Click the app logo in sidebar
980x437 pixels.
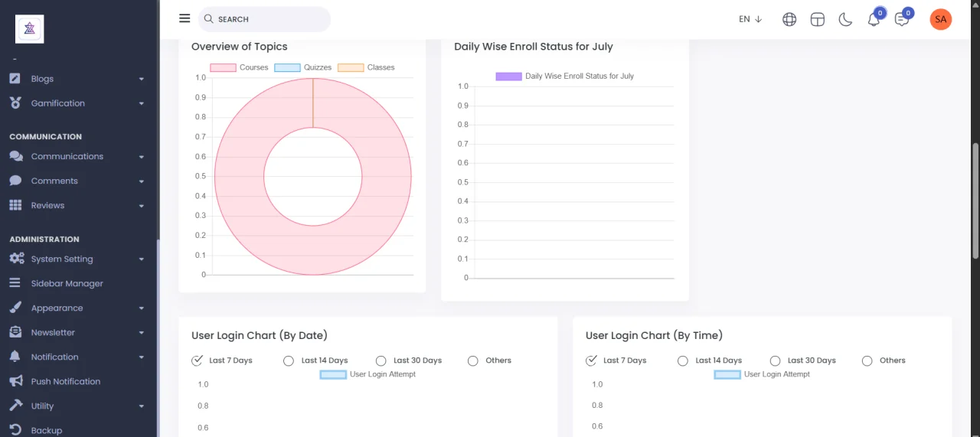tap(30, 28)
